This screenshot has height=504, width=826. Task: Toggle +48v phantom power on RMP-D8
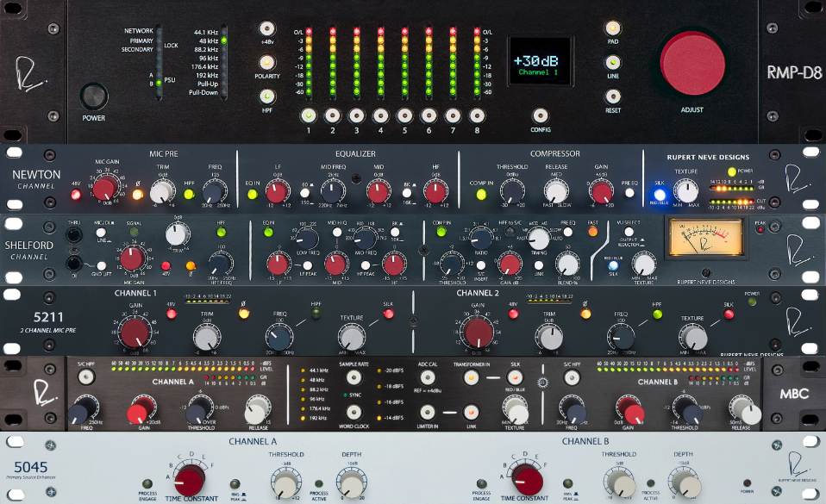[267, 28]
